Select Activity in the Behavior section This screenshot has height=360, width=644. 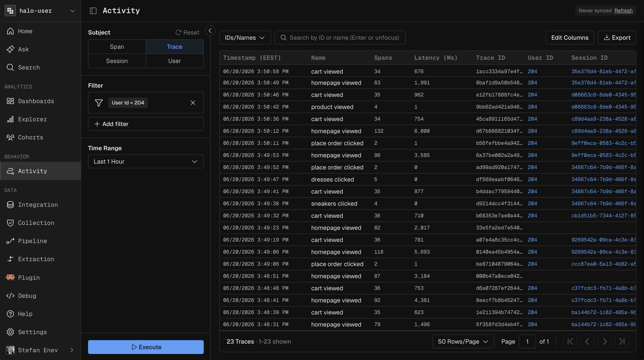tap(40, 171)
